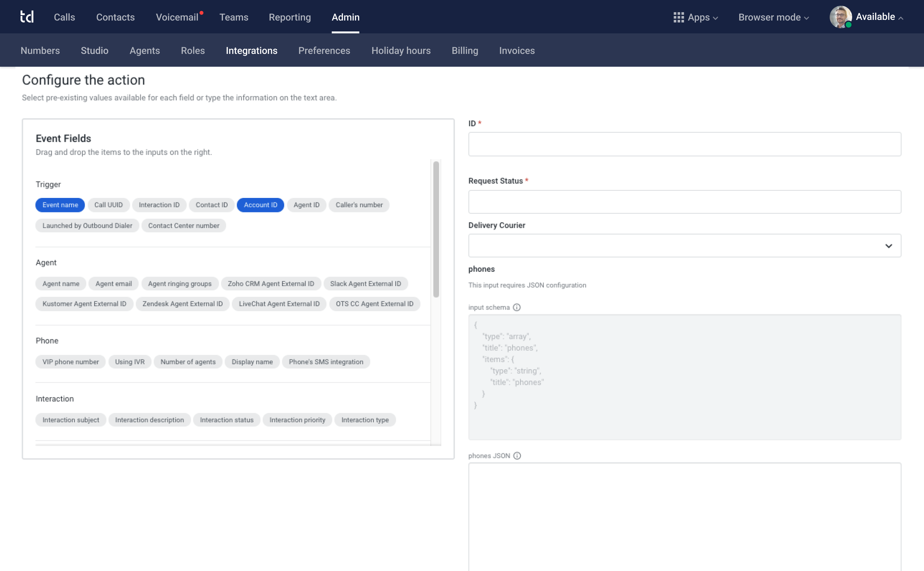This screenshot has width=924, height=571.
Task: Select the Display name chip
Action: [x=252, y=362]
